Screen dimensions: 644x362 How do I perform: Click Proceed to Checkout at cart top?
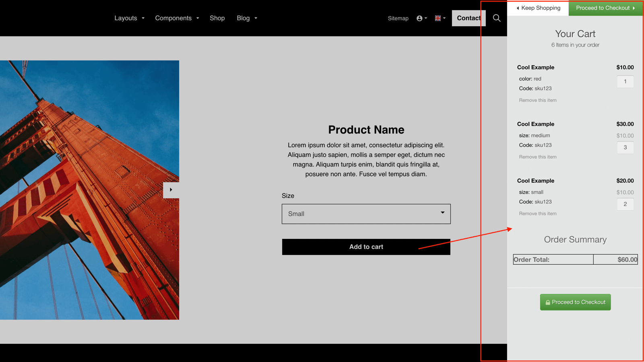[x=603, y=8]
